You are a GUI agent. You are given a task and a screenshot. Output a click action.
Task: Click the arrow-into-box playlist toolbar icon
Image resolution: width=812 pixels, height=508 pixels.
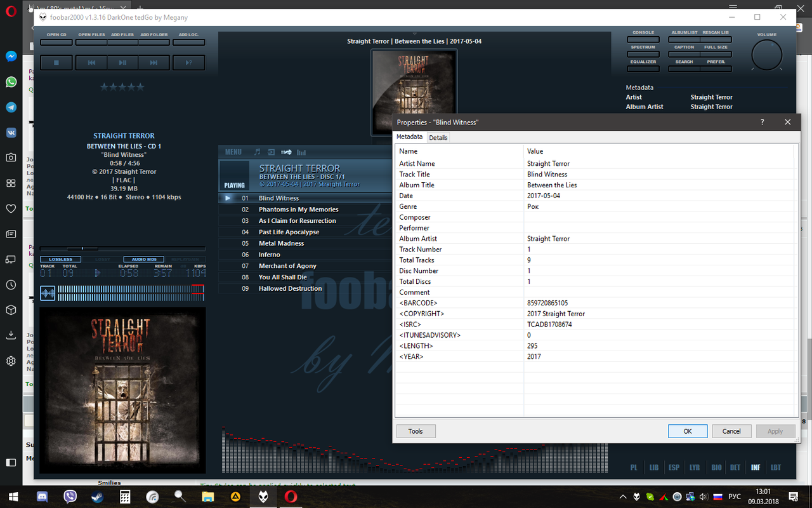pos(271,152)
